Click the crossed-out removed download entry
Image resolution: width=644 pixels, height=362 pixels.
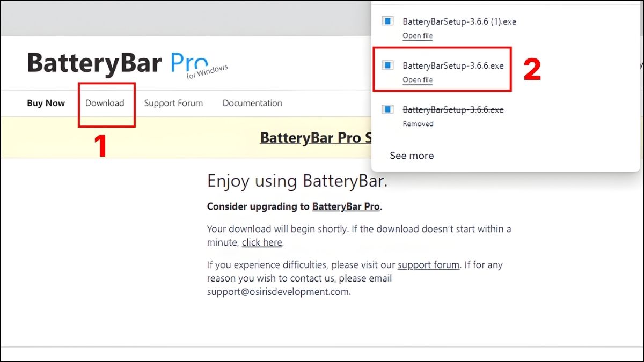coord(453,109)
